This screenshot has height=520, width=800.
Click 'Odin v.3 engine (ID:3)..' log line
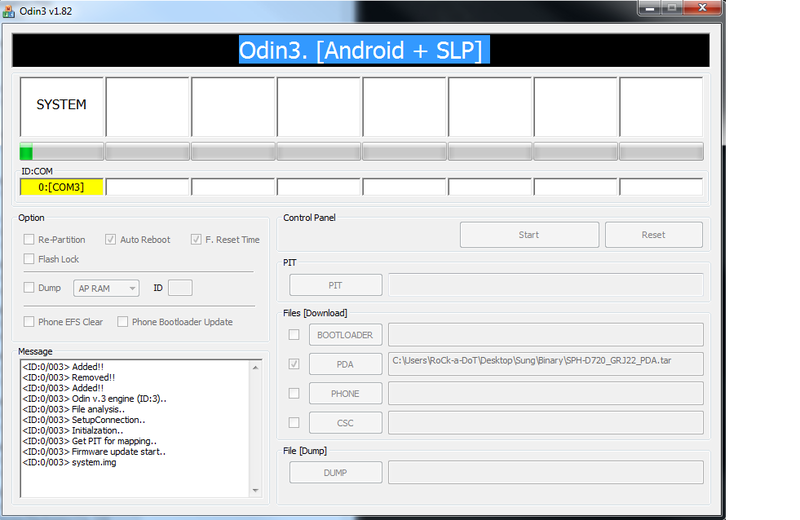(94, 399)
